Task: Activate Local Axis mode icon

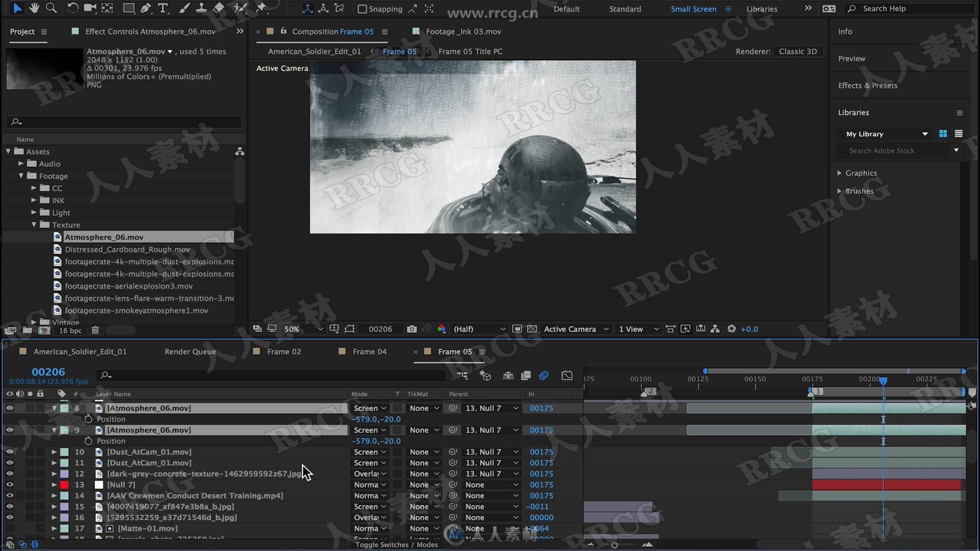Action: tap(307, 8)
